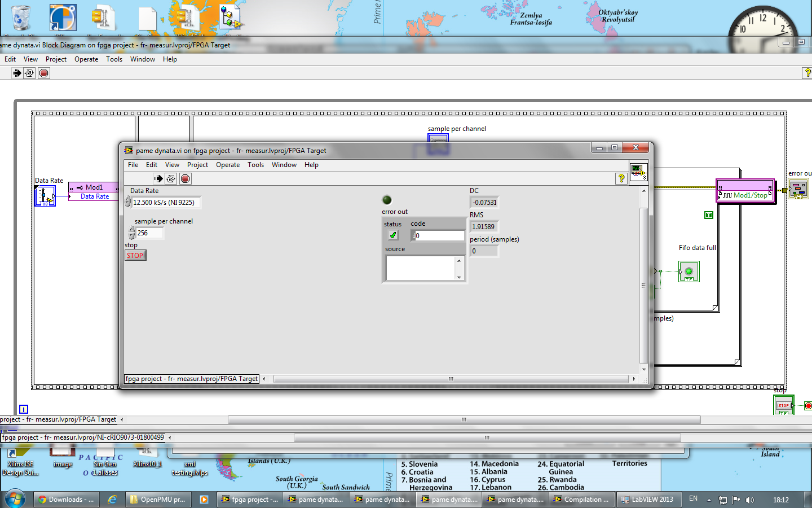Image resolution: width=812 pixels, height=508 pixels.
Task: Open Help menu in block diagram window
Action: tap(170, 59)
